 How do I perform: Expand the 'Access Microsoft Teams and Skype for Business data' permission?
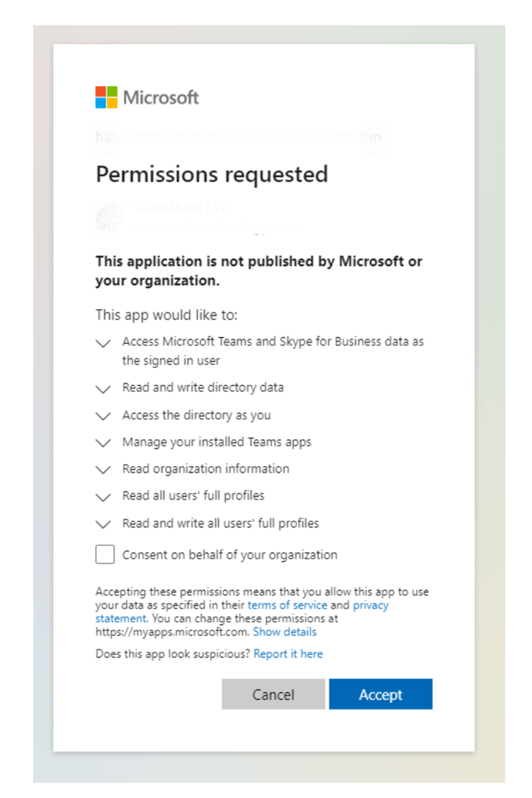[104, 344]
